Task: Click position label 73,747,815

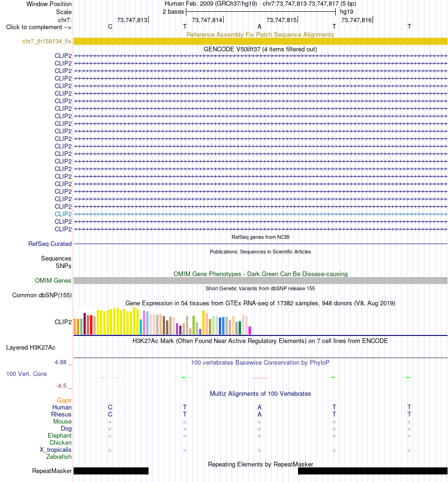Action: [x=282, y=20]
